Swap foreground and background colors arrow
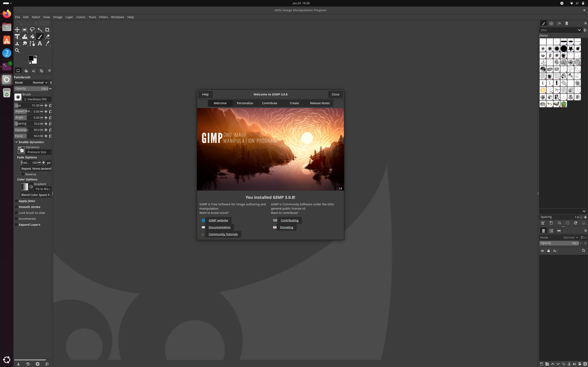 tap(36, 56)
